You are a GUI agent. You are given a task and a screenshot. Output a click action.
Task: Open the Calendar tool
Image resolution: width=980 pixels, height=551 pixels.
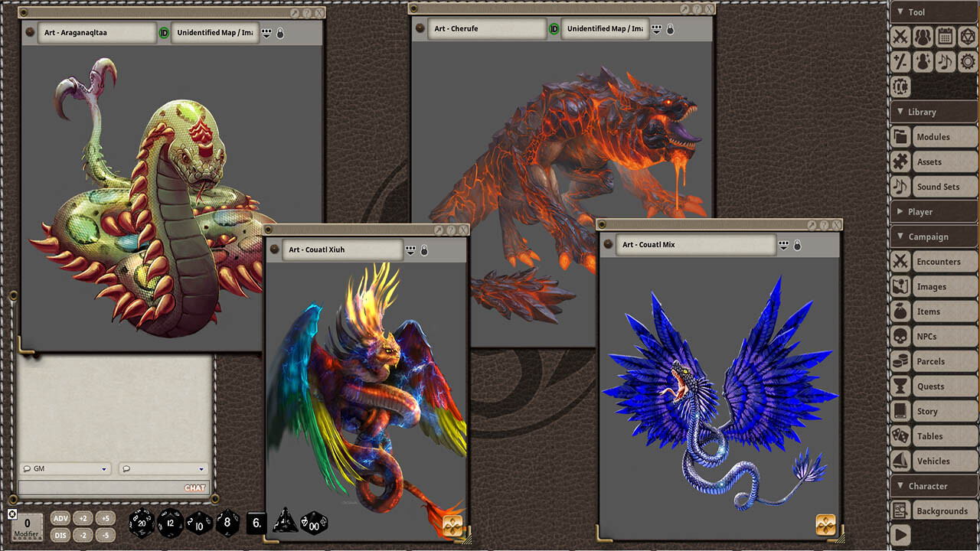(945, 36)
